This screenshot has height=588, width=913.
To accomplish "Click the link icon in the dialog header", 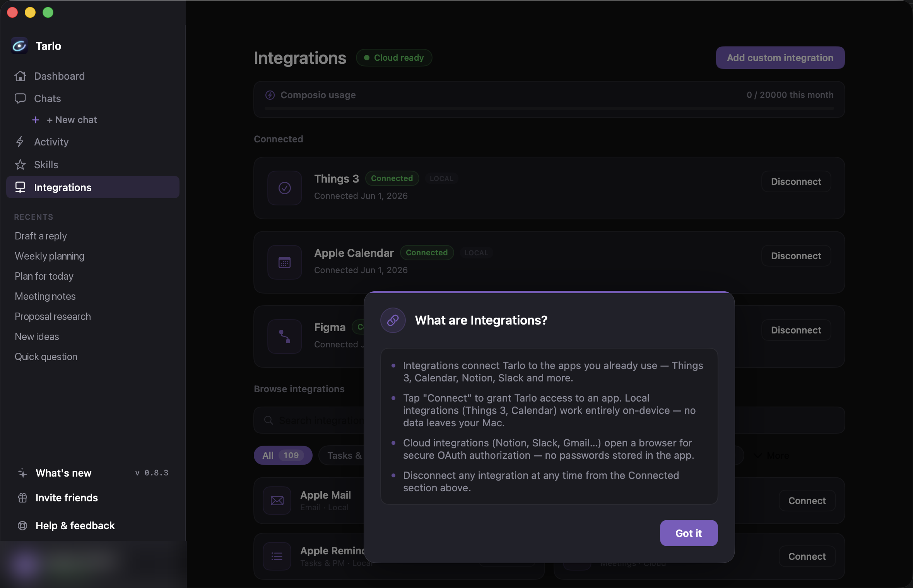I will coord(393,320).
